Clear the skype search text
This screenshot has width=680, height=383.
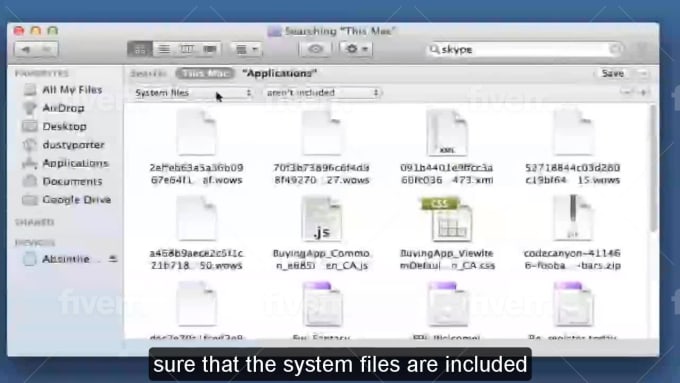coord(615,49)
